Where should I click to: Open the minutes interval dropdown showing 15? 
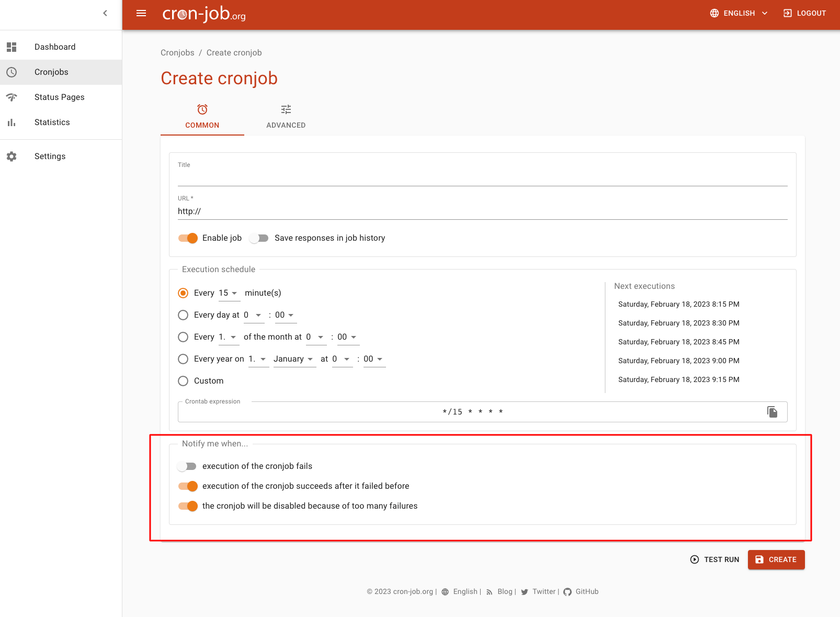(229, 293)
